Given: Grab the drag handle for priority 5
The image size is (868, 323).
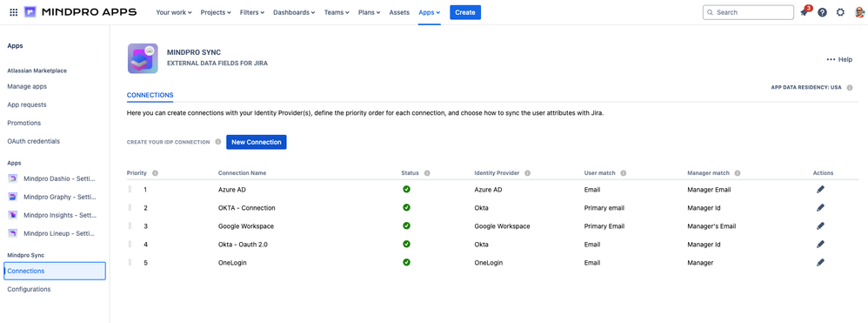Looking at the screenshot, I should tap(130, 262).
